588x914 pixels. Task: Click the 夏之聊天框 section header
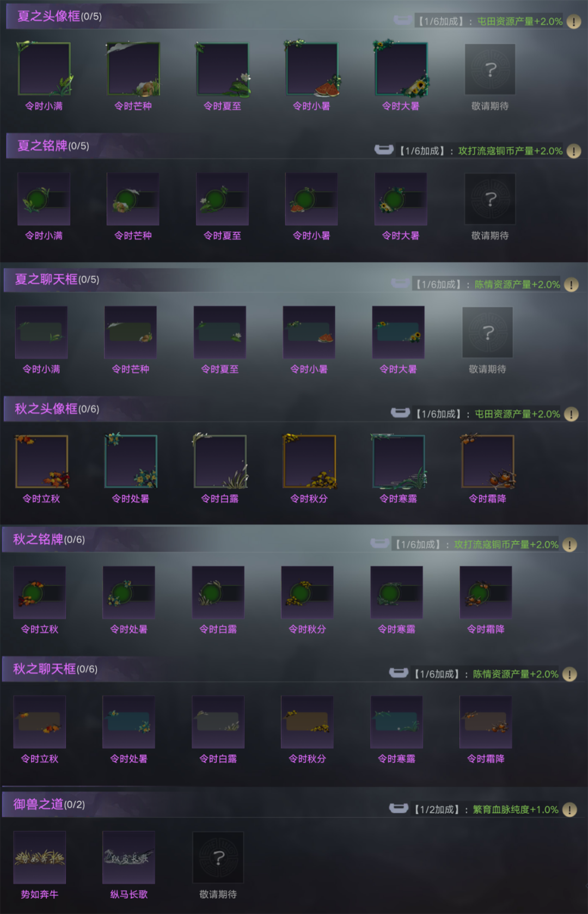pos(57,279)
